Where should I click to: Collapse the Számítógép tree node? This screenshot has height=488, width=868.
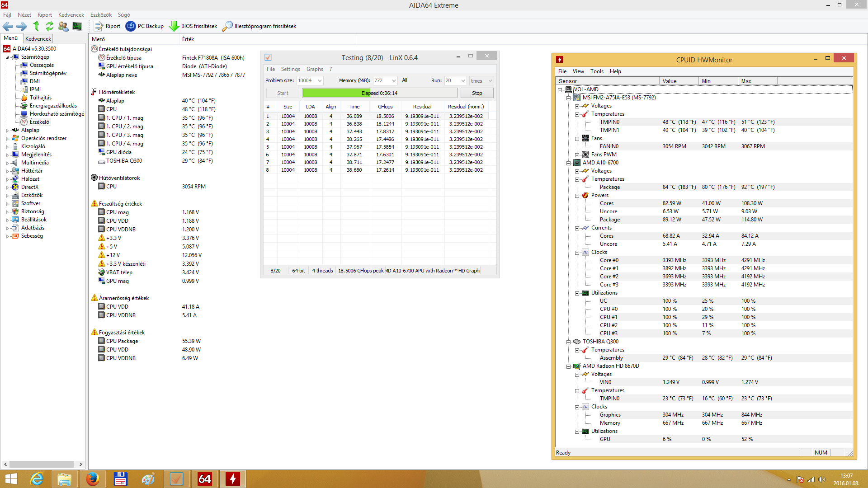tap(7, 57)
